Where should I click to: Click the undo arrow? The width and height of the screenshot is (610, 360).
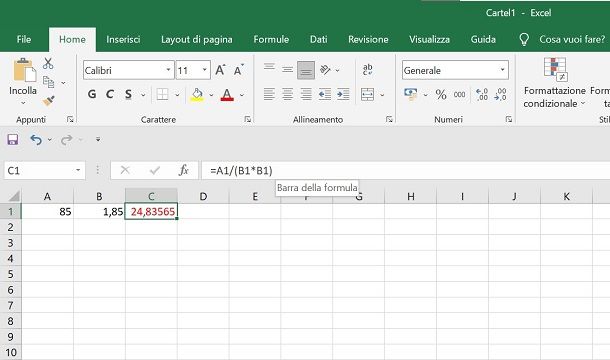point(36,139)
